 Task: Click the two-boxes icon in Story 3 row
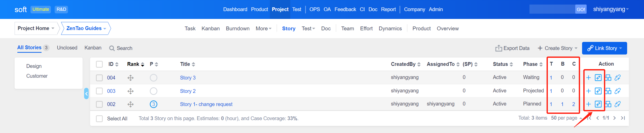(608, 78)
